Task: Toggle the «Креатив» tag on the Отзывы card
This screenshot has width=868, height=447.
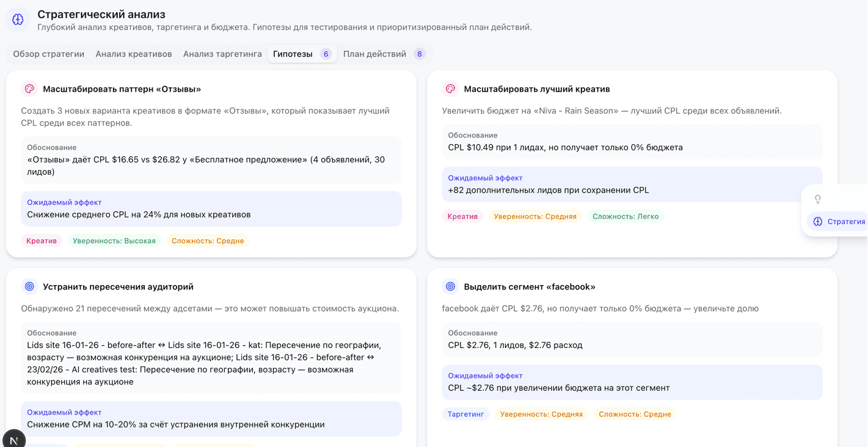Action: (x=41, y=241)
